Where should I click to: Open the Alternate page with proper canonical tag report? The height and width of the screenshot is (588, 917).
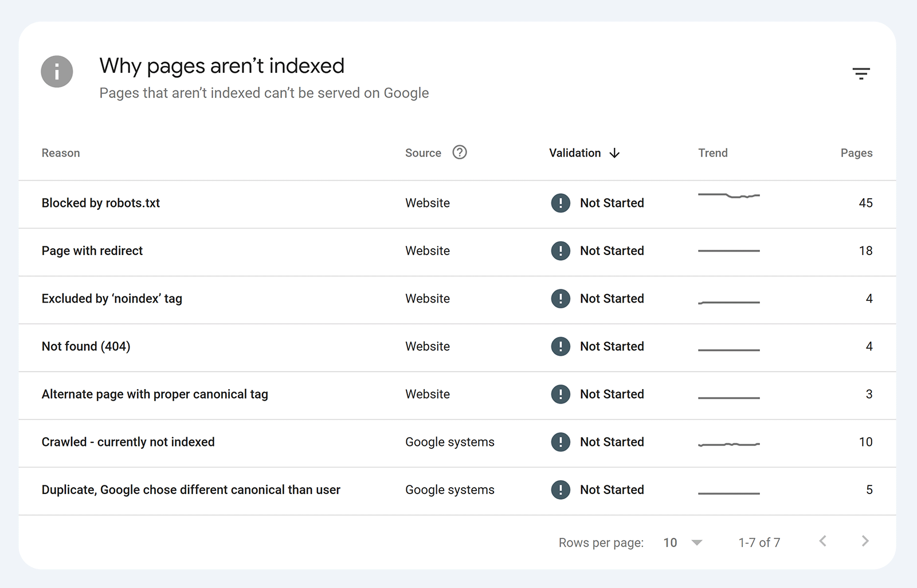[155, 394]
